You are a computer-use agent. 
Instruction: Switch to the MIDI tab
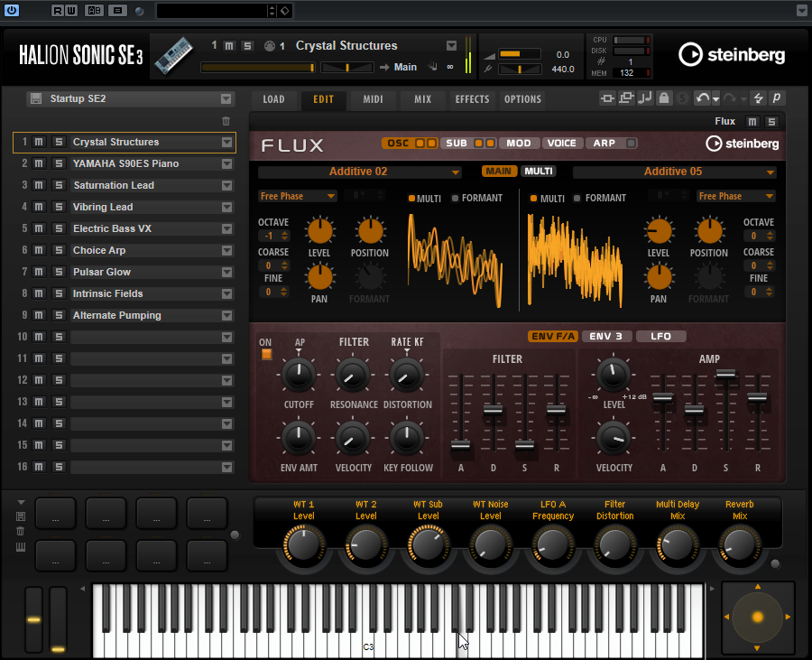coord(373,99)
